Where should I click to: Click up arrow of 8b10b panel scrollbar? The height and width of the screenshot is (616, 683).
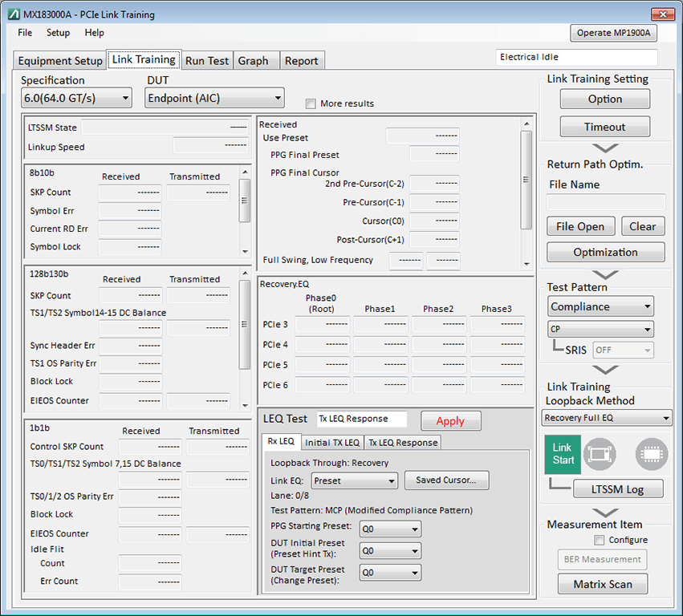point(245,171)
